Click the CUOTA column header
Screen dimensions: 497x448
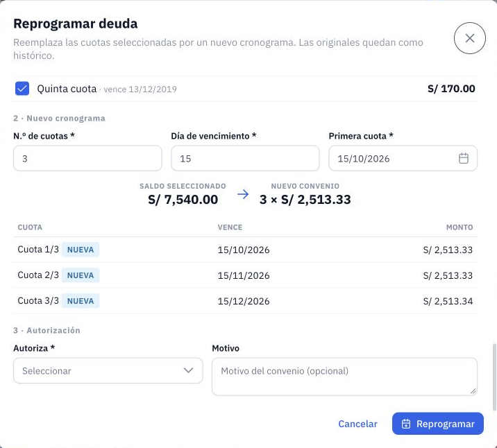pyautogui.click(x=30, y=227)
